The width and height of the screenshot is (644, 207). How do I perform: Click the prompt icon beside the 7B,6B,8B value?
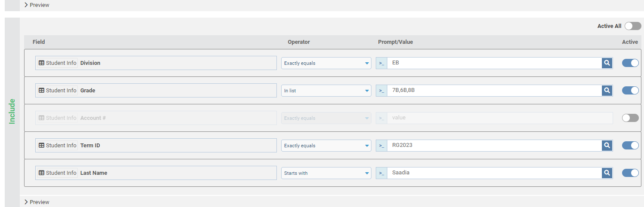click(382, 91)
